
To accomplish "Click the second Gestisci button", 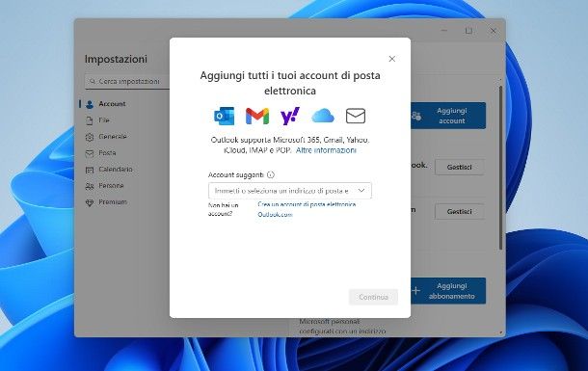I will click(459, 211).
